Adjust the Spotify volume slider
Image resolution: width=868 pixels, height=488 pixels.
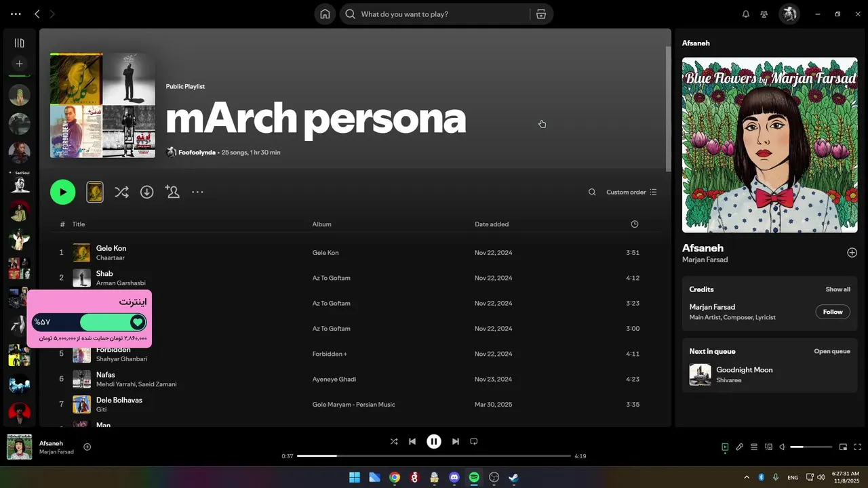pyautogui.click(x=811, y=447)
